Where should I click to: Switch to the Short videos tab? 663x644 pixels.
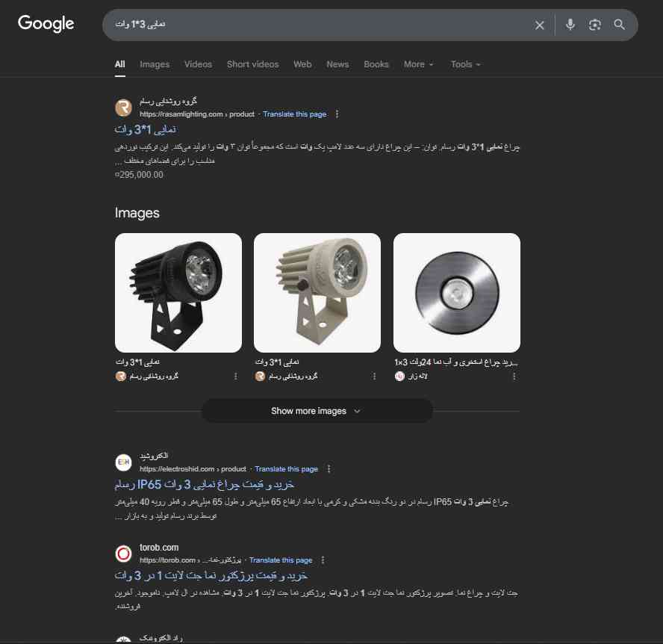(x=252, y=64)
